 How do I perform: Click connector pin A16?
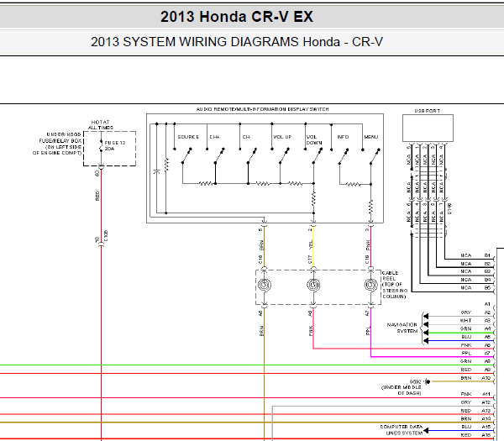click(x=486, y=435)
